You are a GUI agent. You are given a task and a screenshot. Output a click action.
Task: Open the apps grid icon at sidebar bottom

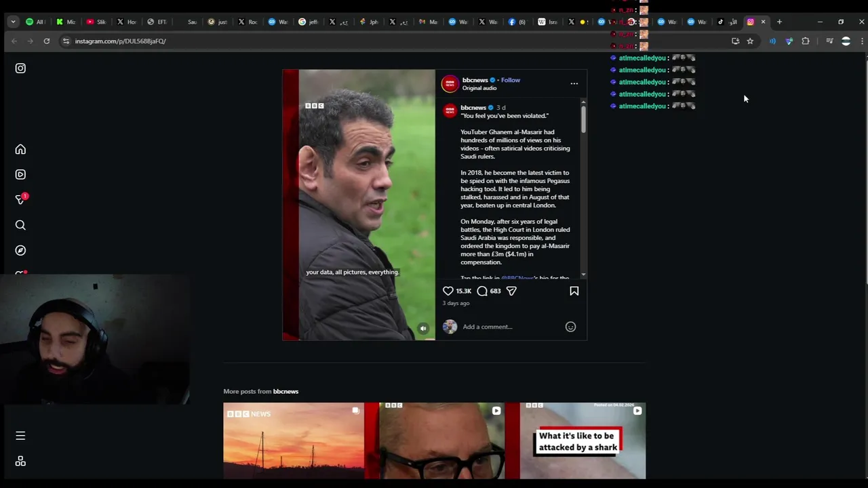20,461
